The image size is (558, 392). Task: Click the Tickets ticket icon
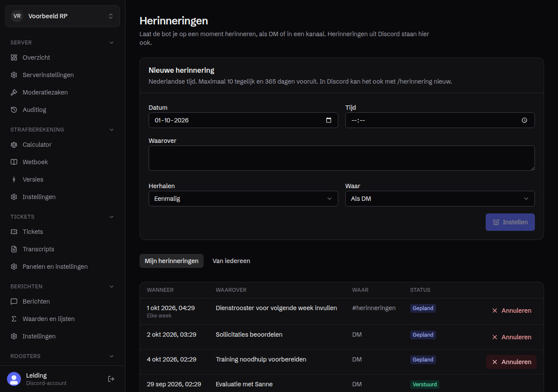pyautogui.click(x=14, y=232)
